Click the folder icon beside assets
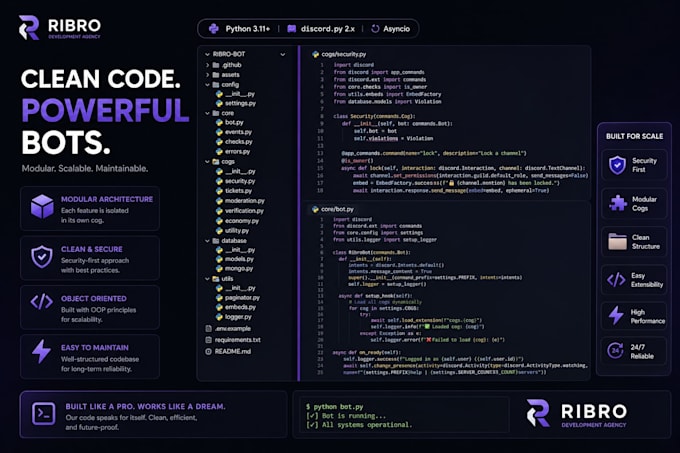 216,75
